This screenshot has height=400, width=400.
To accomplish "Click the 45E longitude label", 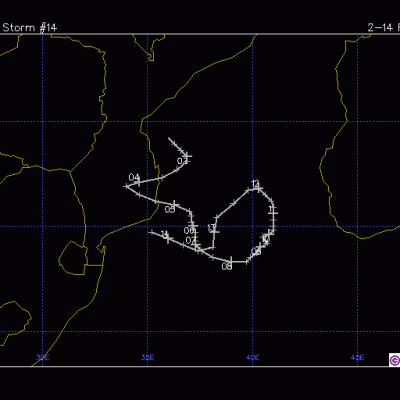I will click(x=357, y=358).
